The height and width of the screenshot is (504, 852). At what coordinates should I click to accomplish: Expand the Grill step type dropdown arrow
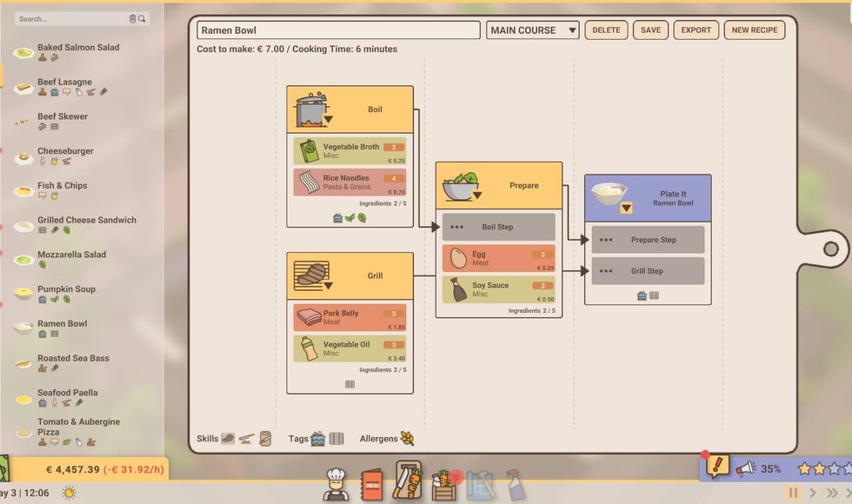pos(328,286)
